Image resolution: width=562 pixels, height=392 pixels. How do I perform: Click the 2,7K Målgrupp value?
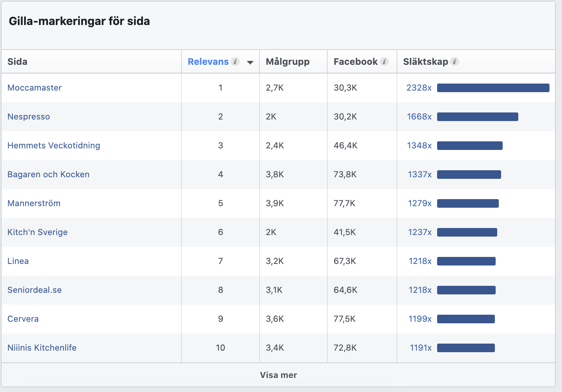point(275,88)
